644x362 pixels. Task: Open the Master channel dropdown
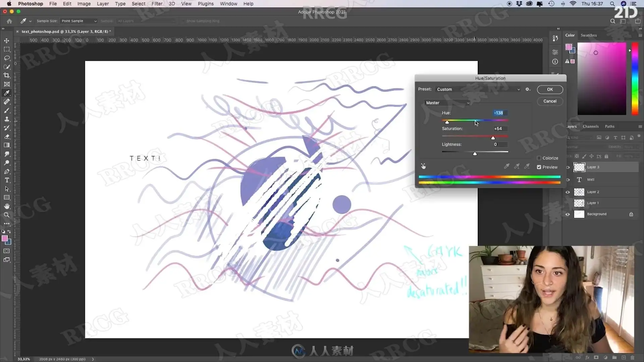pos(447,103)
